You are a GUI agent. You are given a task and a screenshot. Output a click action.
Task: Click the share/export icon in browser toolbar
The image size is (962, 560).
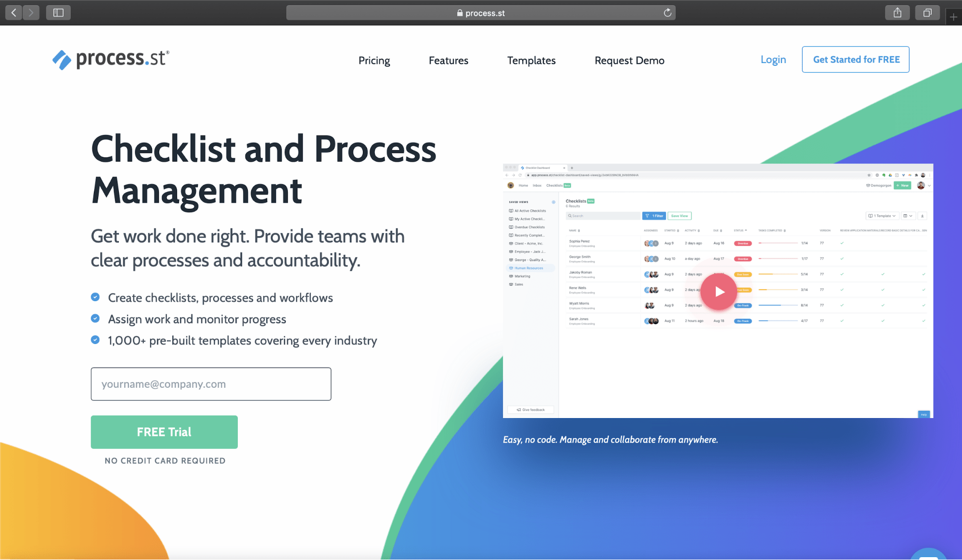point(898,12)
